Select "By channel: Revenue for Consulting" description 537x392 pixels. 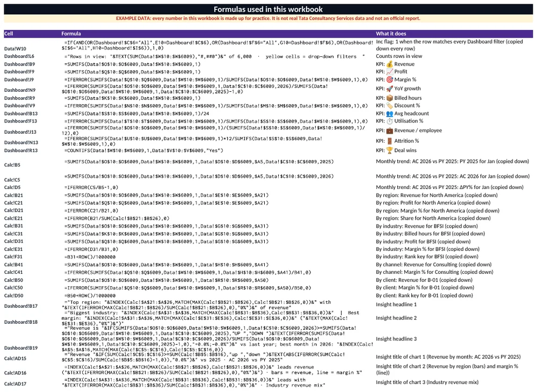point(433,265)
